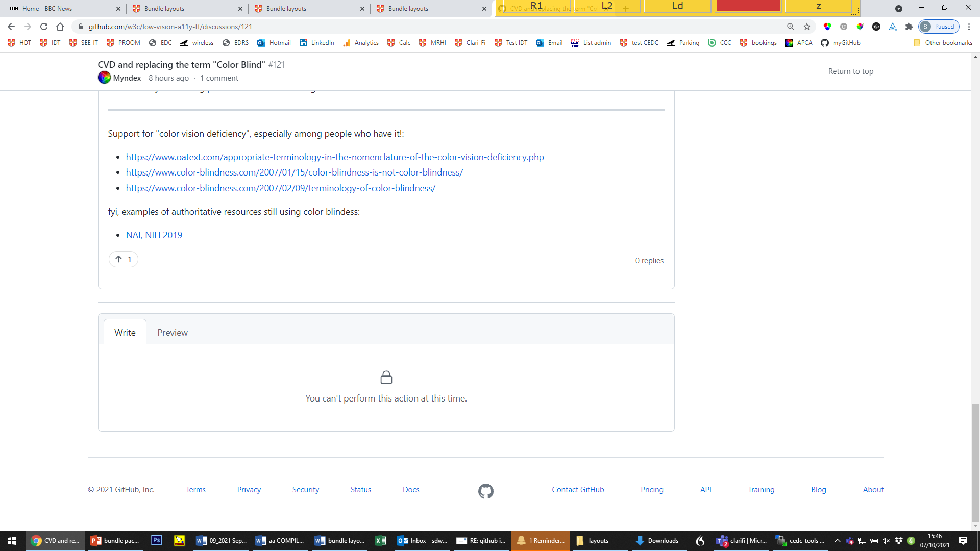Open the Terms footer link
The image size is (980, 551).
click(x=196, y=490)
